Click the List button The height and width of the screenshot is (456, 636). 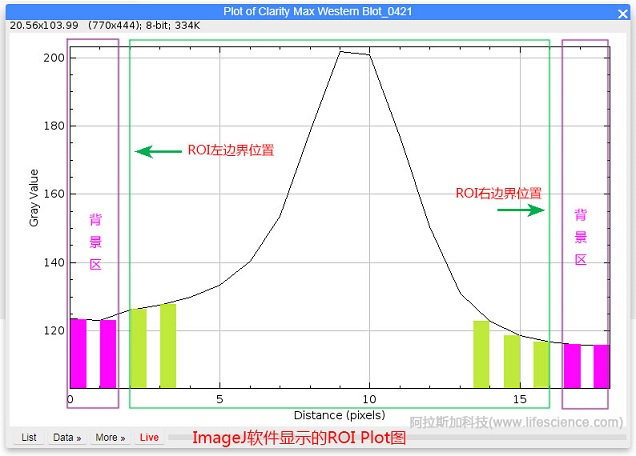[29, 437]
